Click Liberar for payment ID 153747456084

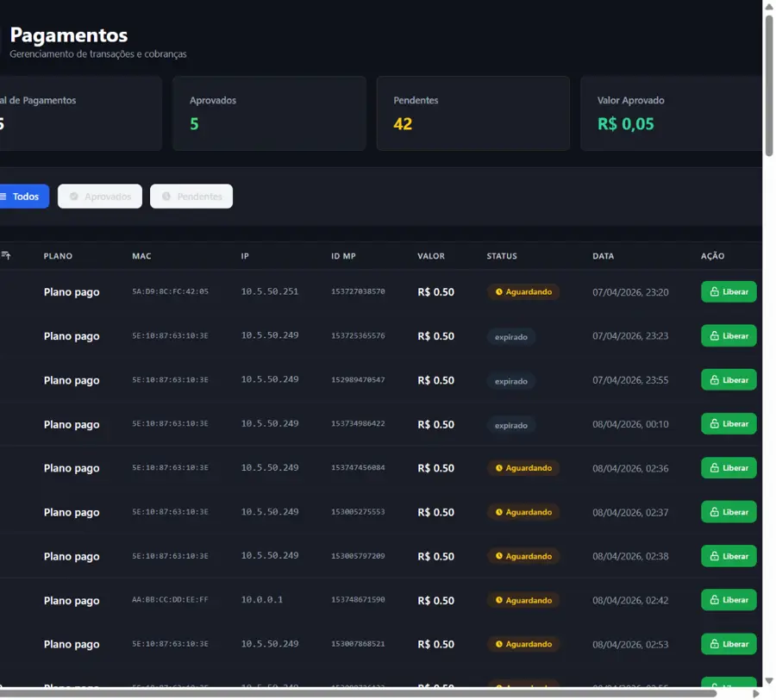point(729,468)
